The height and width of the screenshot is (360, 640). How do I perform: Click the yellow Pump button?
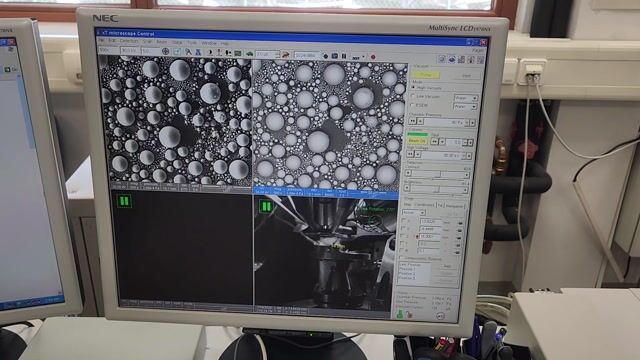[x=426, y=75]
